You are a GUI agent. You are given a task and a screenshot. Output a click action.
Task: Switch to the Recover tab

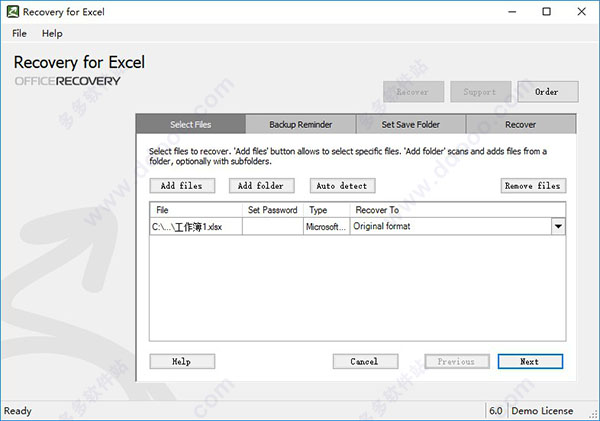521,124
